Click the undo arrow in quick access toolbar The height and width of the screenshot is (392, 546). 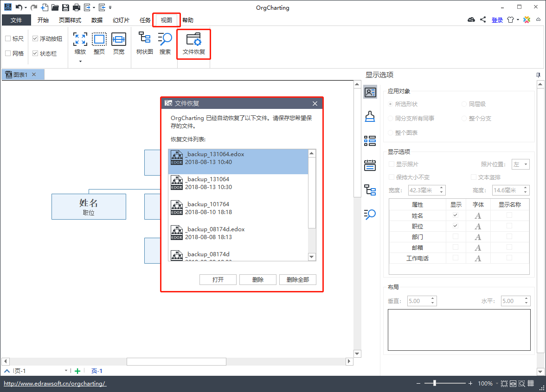point(19,7)
